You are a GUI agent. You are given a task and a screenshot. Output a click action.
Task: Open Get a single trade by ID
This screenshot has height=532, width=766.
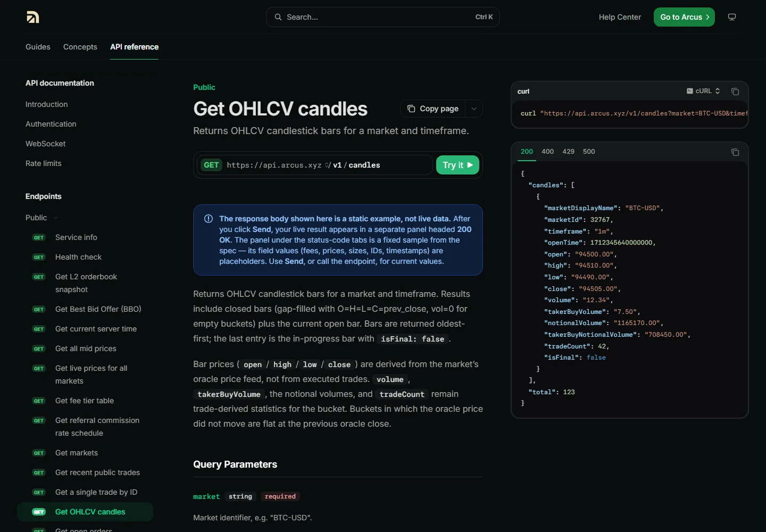pyautogui.click(x=85, y=492)
